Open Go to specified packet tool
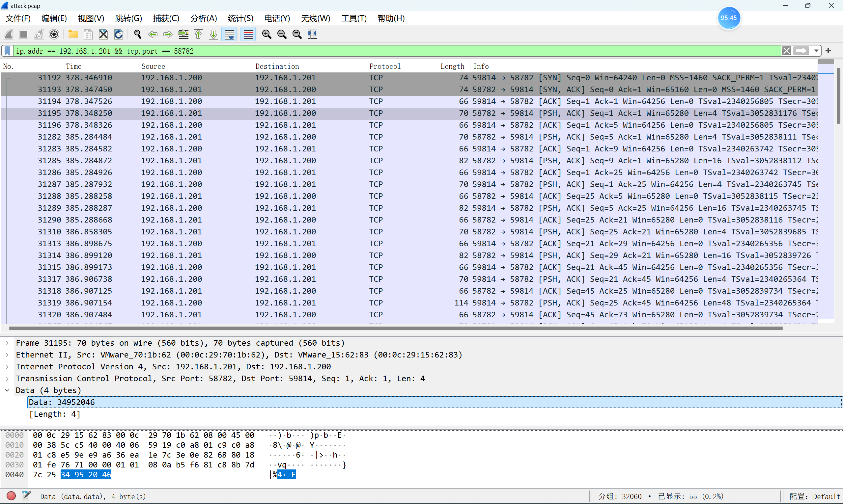The image size is (843, 504). pyautogui.click(x=183, y=34)
